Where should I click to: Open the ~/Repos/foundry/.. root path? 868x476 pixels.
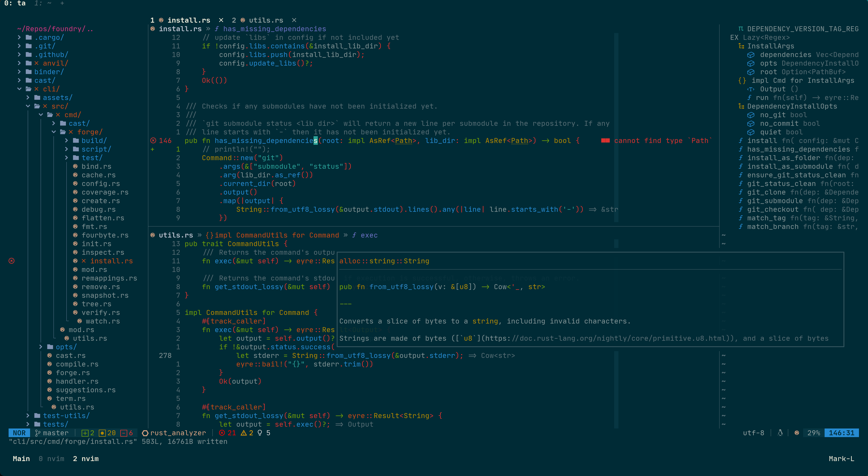[55, 29]
